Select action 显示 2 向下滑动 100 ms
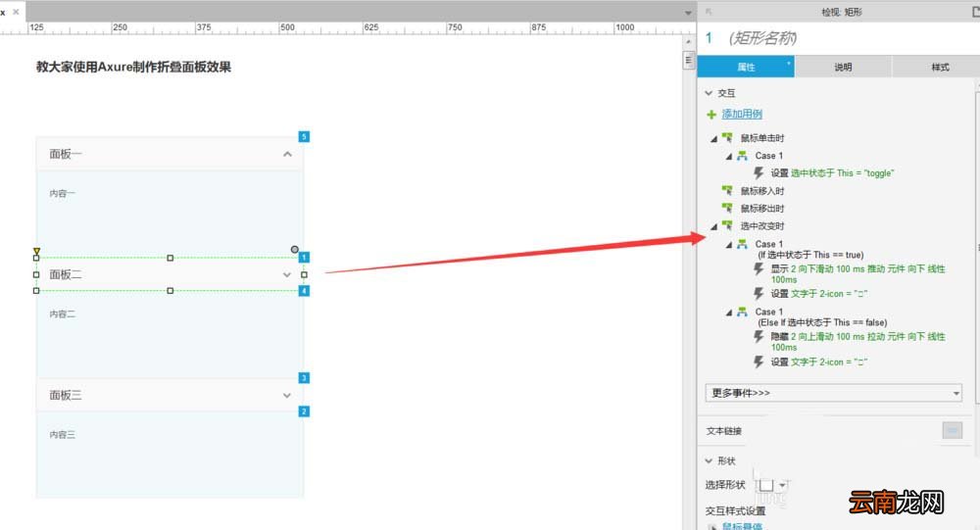Screen dimensions: 980x530 pos(857,273)
